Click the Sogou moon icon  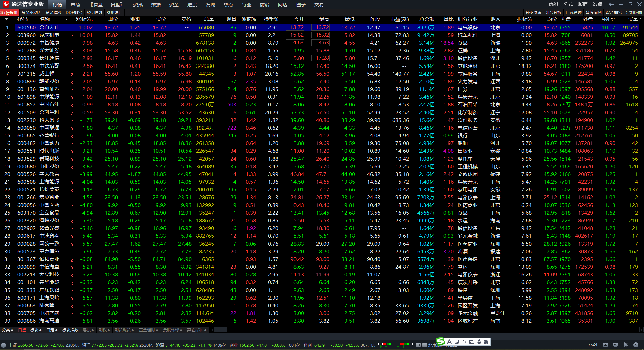457,342
